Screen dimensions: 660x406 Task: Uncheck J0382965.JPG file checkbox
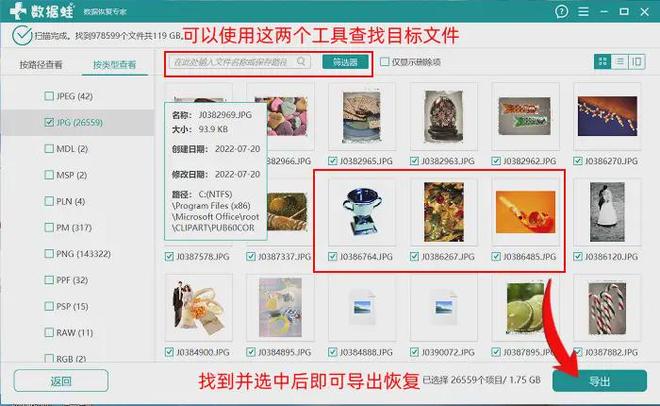333,161
